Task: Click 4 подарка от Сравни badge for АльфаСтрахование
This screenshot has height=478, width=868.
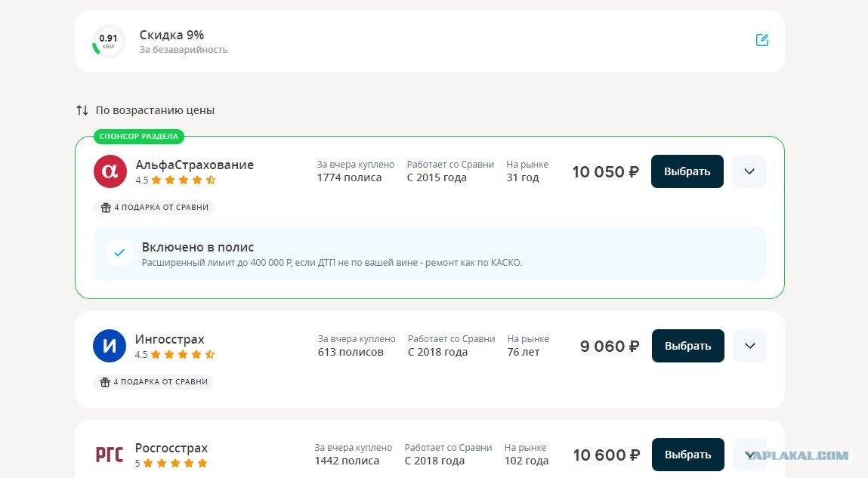Action: [154, 208]
